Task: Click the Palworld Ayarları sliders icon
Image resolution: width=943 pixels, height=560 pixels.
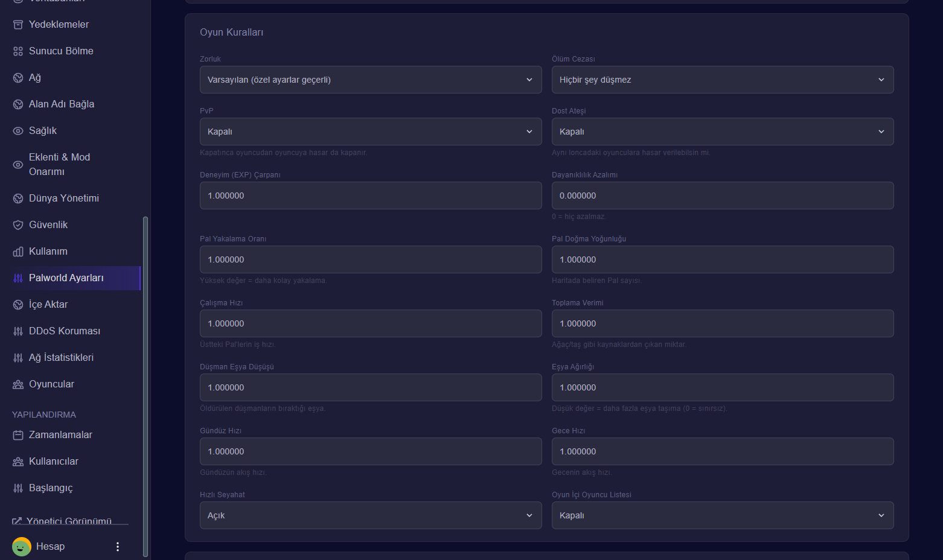Action: 18,278
